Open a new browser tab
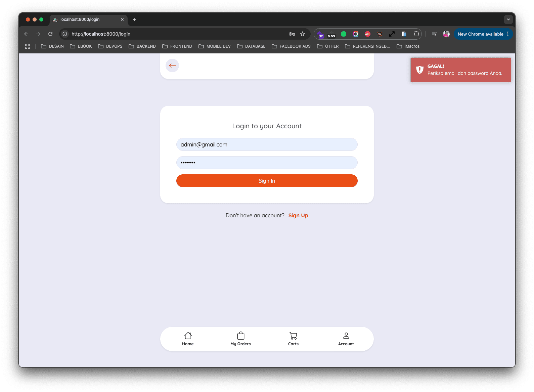The height and width of the screenshot is (392, 534). click(134, 19)
